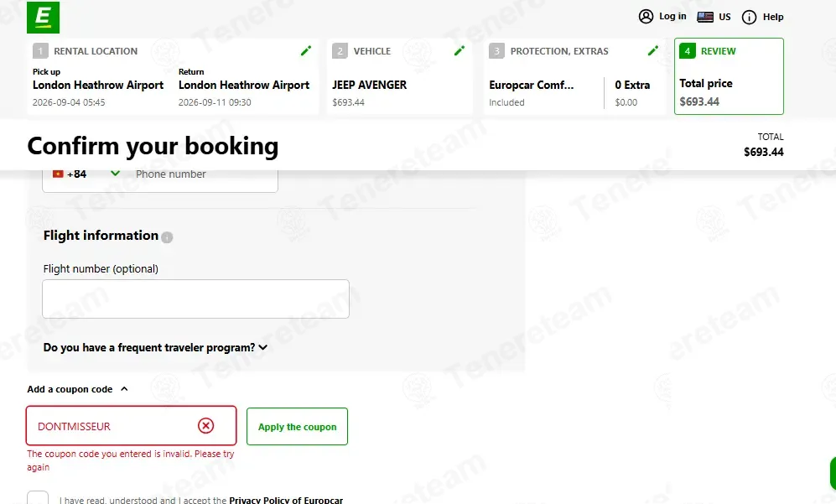Screen dimensions: 836x504
Task: Focus the Flight number input field
Action: click(195, 299)
